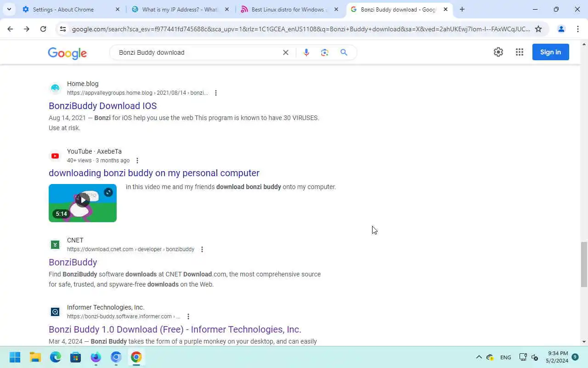This screenshot has height=368, width=588.
Task: Click Informer Technologies favicon icon
Action: pos(55,312)
